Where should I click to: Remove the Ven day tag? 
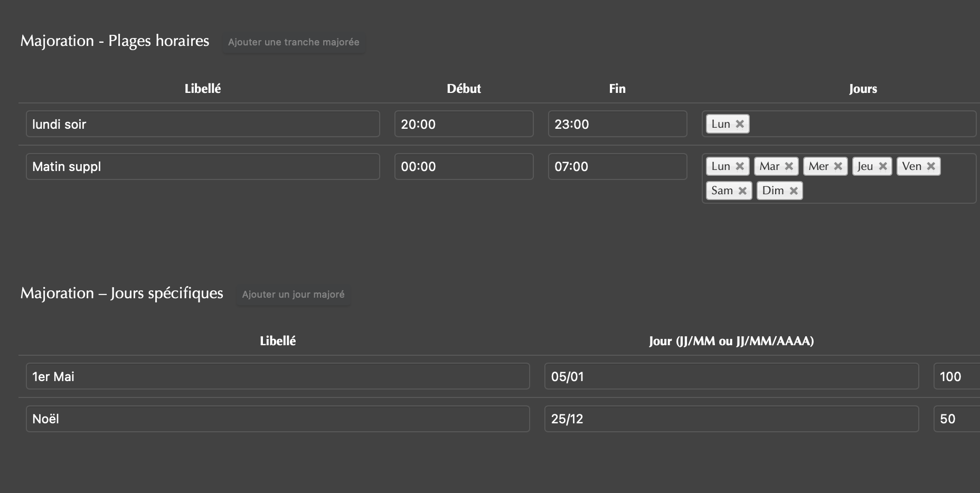pos(931,166)
